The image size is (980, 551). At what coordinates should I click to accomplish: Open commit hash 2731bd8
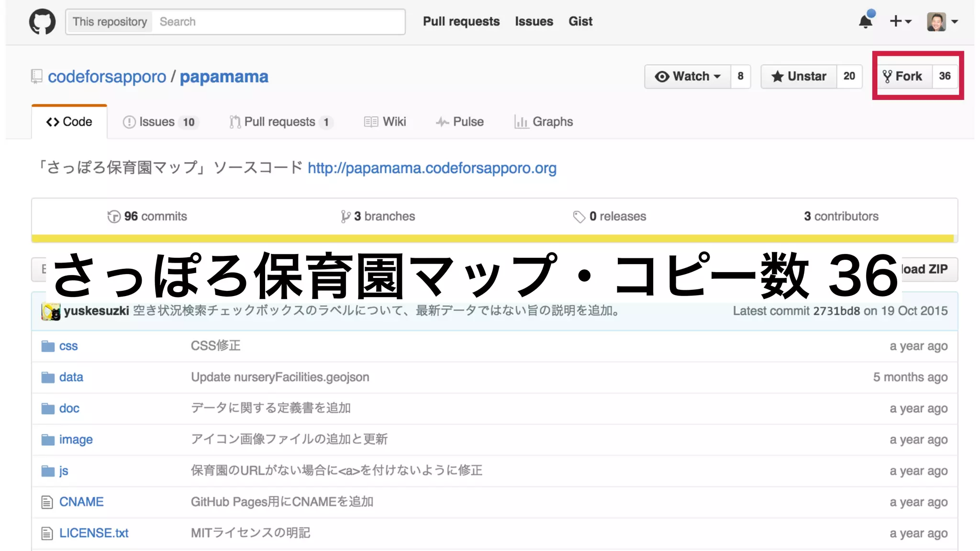tap(836, 311)
